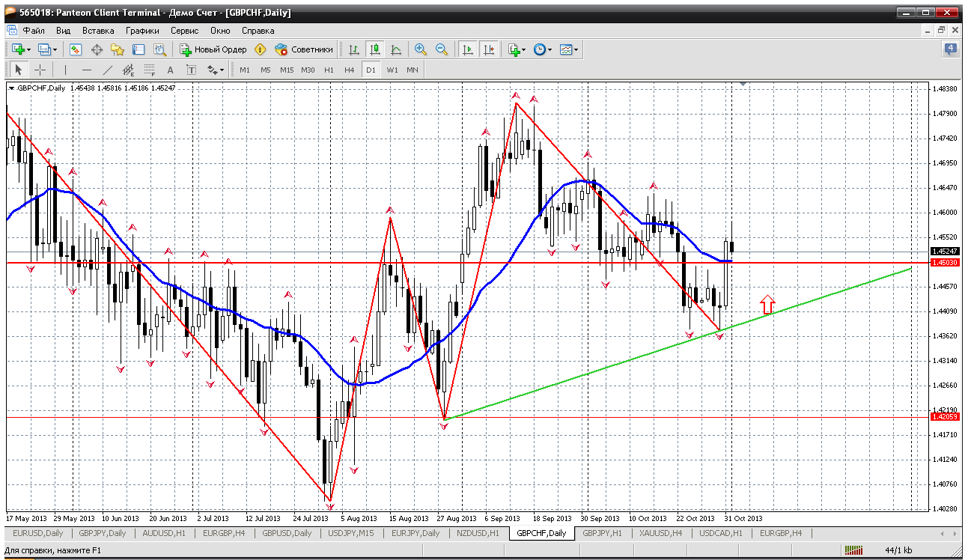Switch chart to bar chart mode
This screenshot has height=560, width=965.
[x=354, y=49]
